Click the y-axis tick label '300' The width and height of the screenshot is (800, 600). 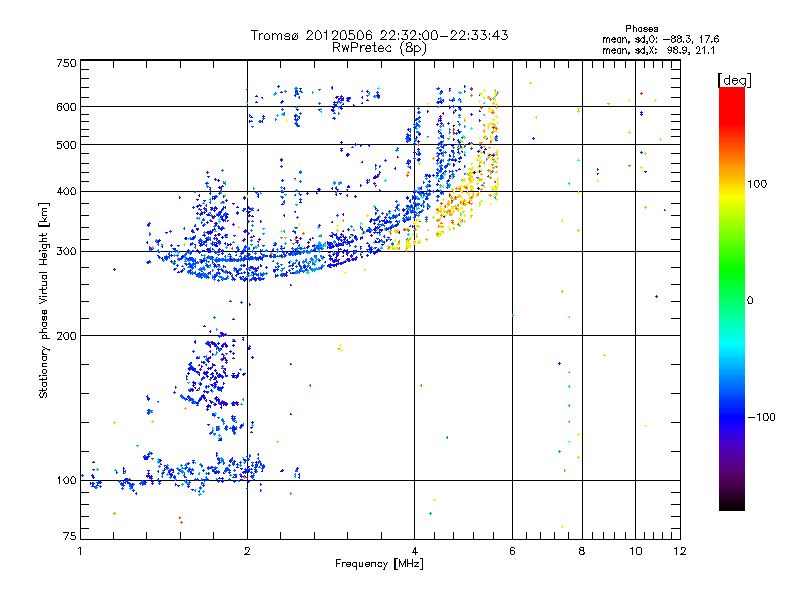pyautogui.click(x=67, y=252)
